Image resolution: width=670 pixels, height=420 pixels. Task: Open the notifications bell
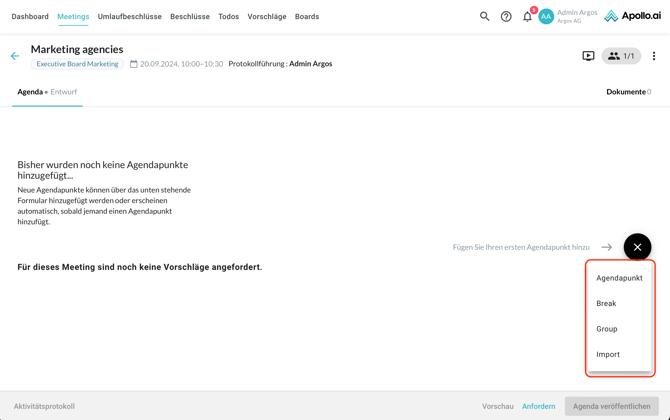tap(528, 16)
